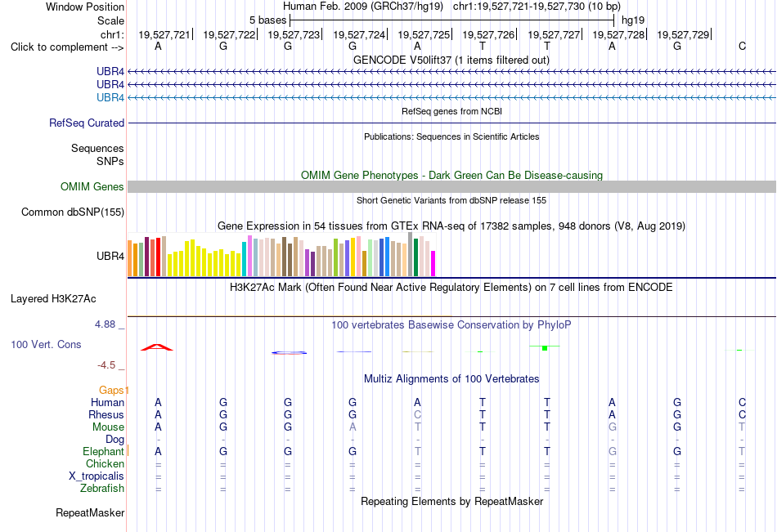Viewport: 777px width, 532px height.
Task: Click the Sequences track label
Action: tap(97, 148)
